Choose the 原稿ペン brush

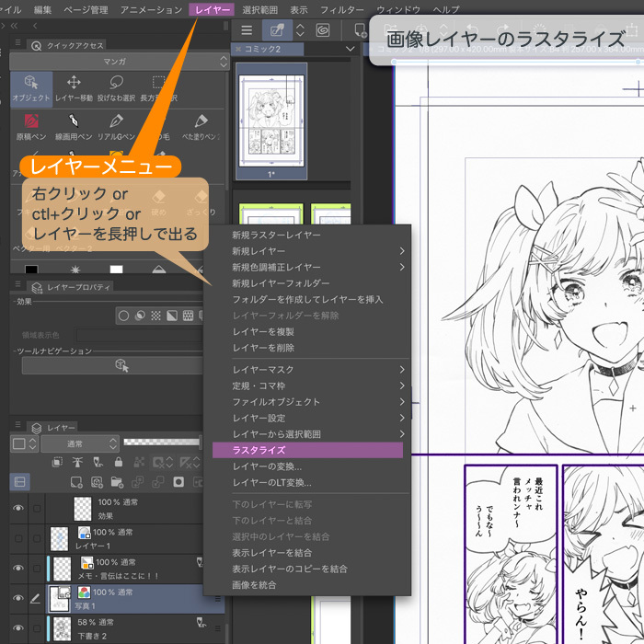tap(31, 127)
